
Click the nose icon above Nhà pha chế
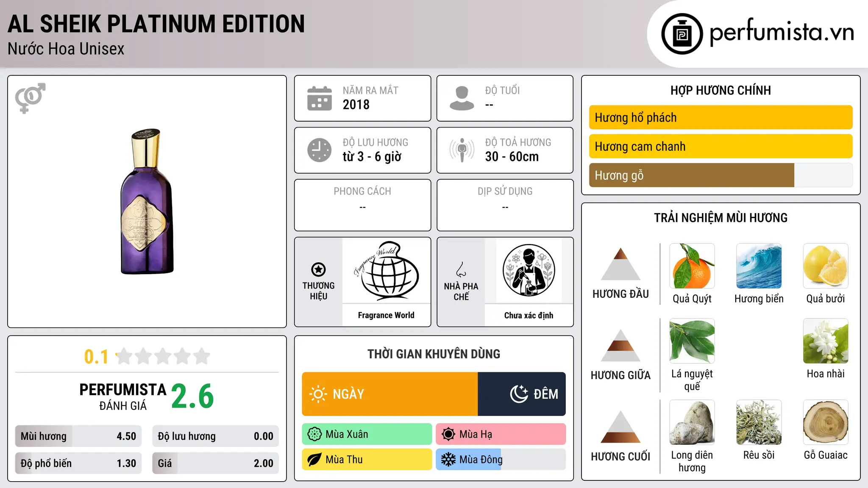(461, 269)
